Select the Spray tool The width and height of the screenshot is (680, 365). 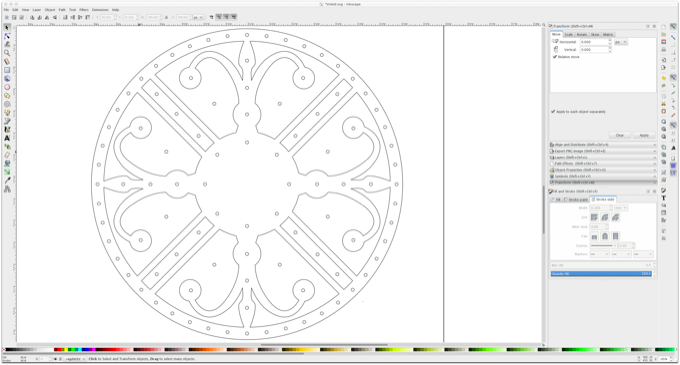click(x=7, y=147)
